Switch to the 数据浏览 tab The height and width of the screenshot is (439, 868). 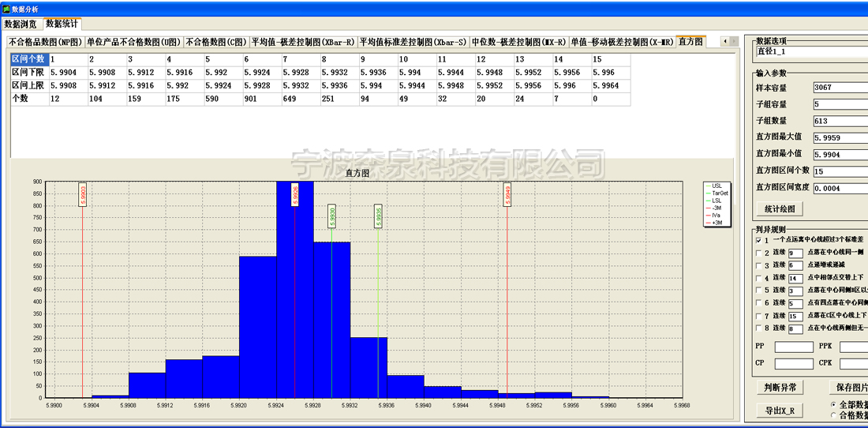(21, 24)
